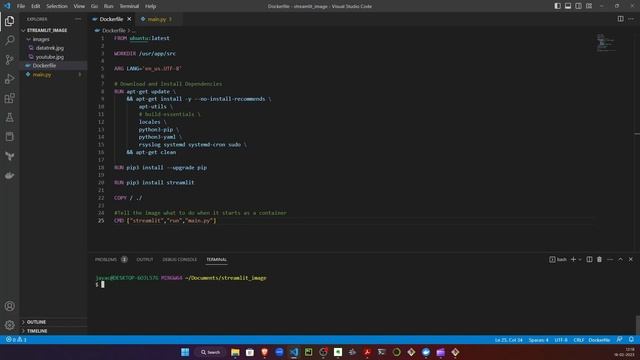Open editor more actions ellipsis
This screenshot has height=360, width=640.
631,19
